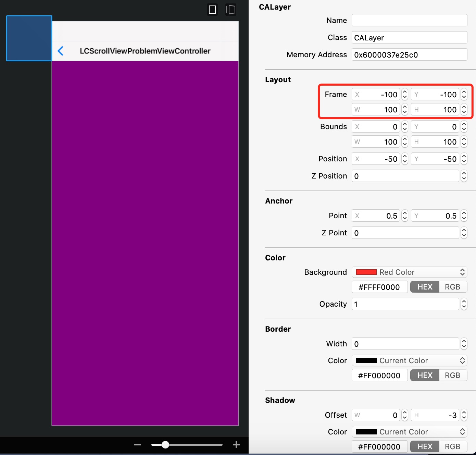Open Border Color Current Color dropdown
476x455 pixels.
[x=409, y=360]
